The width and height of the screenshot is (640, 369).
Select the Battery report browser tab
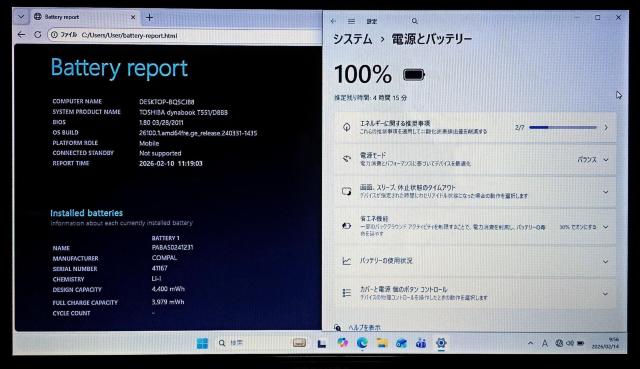coord(84,17)
